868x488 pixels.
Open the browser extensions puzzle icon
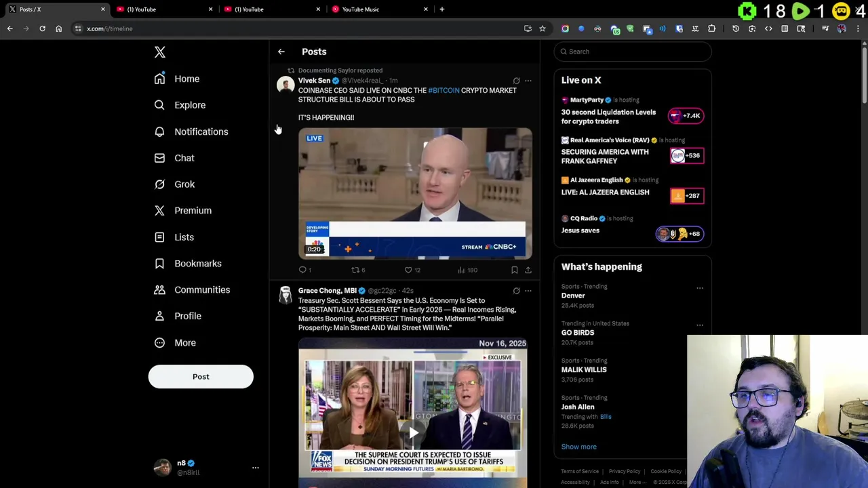pos(711,28)
